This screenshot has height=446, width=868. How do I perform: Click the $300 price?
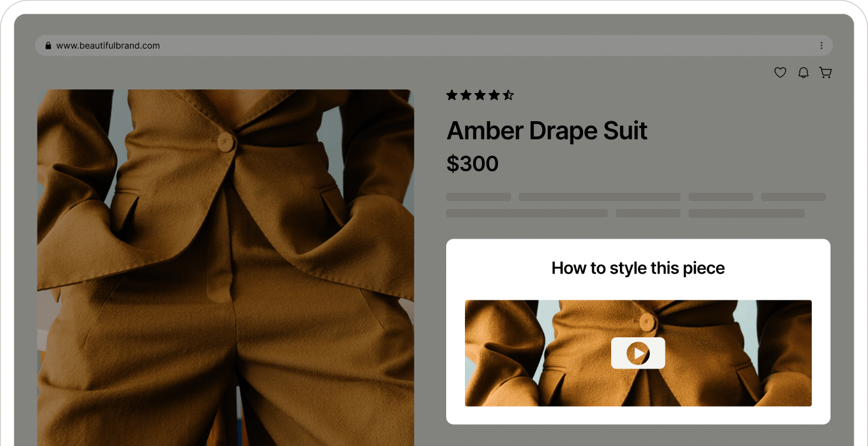click(472, 164)
